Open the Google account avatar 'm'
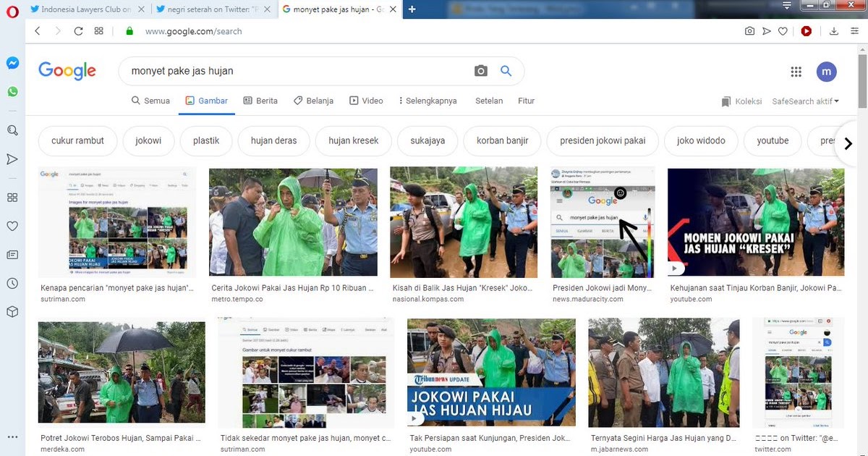 (x=827, y=72)
